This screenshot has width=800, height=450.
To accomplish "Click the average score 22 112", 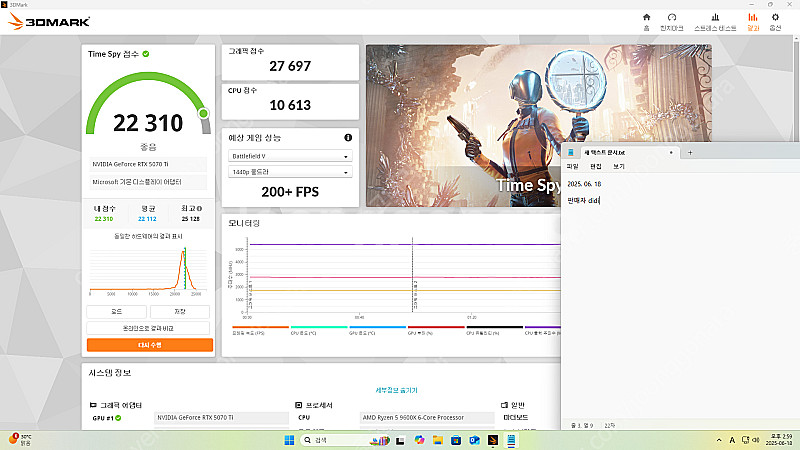I will click(147, 219).
